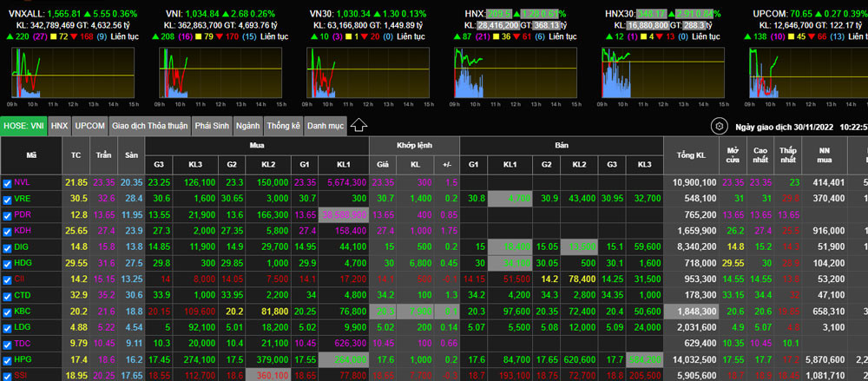
Task: Switch to the HNX tab
Action: click(59, 126)
